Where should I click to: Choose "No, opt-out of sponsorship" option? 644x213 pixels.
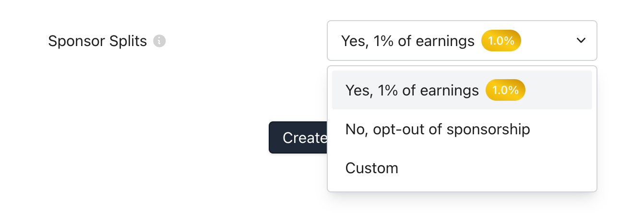437,129
